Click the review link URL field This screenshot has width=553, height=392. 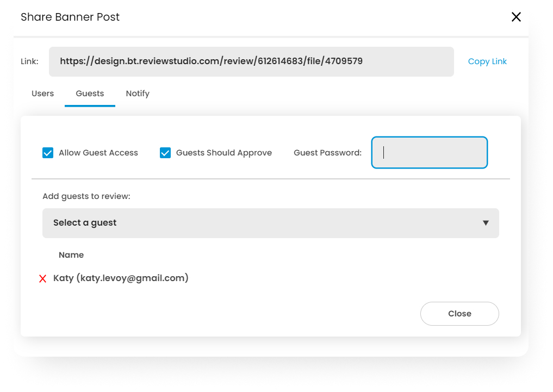click(x=251, y=61)
